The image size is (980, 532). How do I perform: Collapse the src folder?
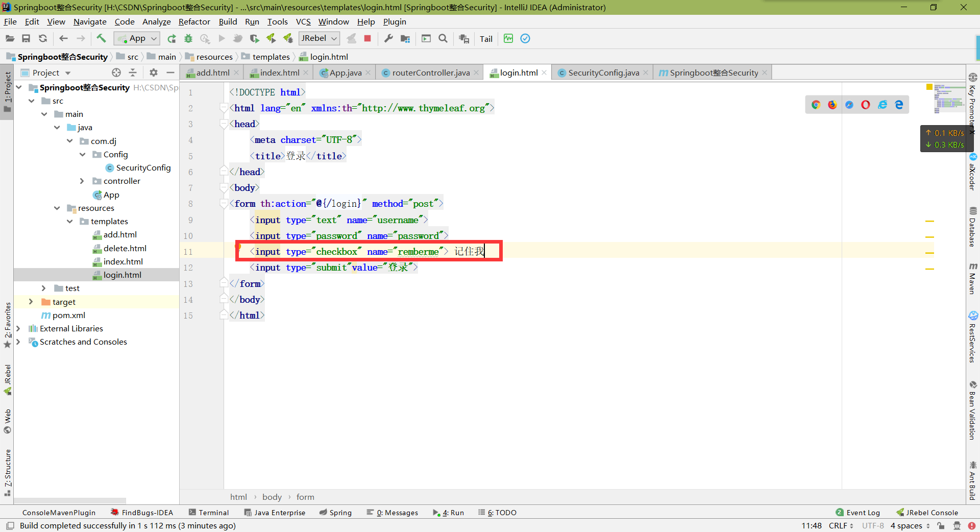coord(32,101)
